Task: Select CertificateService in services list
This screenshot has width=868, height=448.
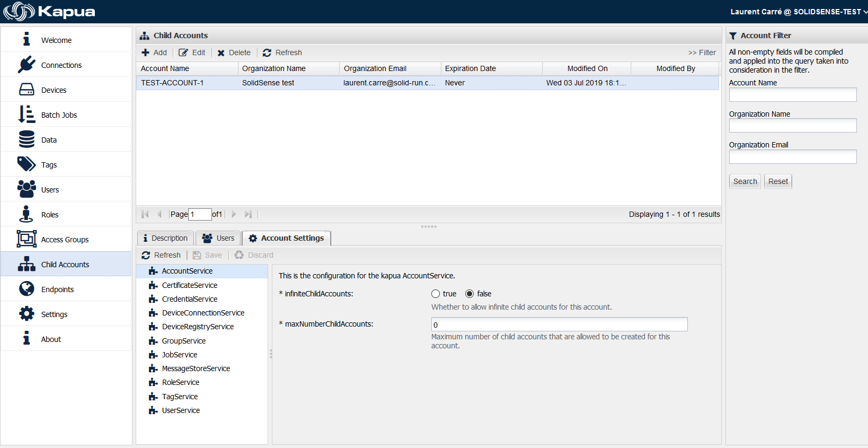Action: (x=202, y=285)
